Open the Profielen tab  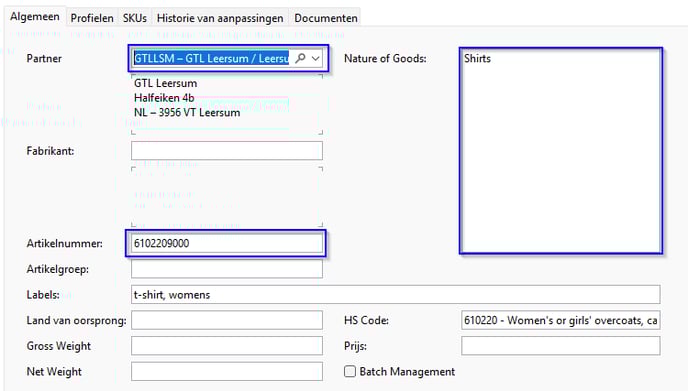tap(92, 18)
